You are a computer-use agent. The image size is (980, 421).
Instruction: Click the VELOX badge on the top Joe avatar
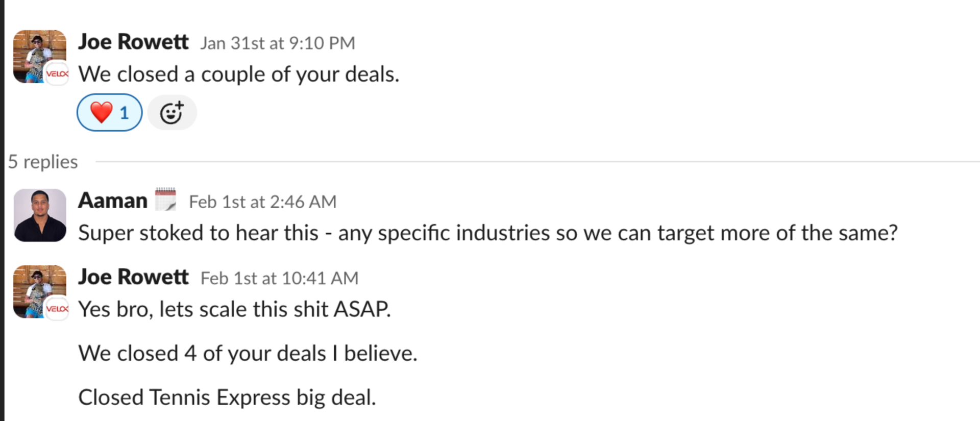pos(57,74)
